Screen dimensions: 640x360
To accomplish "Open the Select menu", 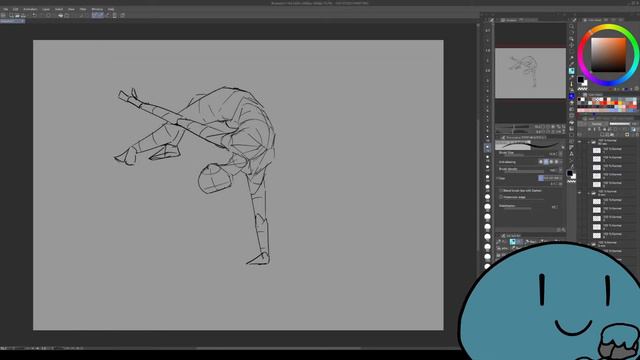I will pos(59,9).
